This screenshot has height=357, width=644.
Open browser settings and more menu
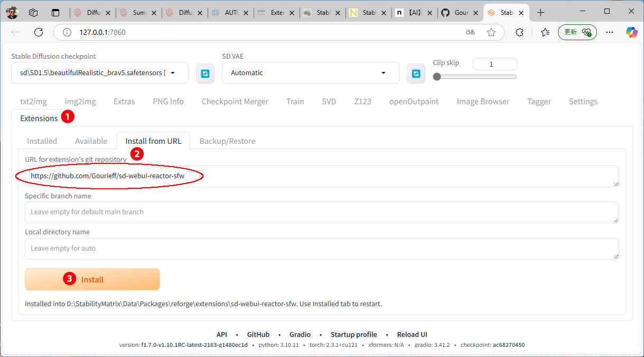click(x=610, y=32)
